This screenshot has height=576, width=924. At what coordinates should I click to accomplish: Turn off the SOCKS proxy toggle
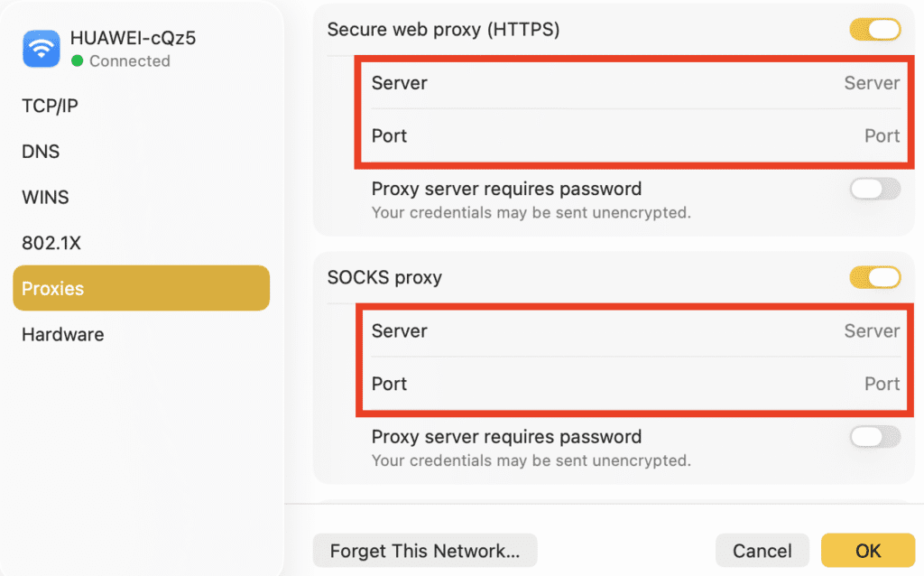(873, 277)
